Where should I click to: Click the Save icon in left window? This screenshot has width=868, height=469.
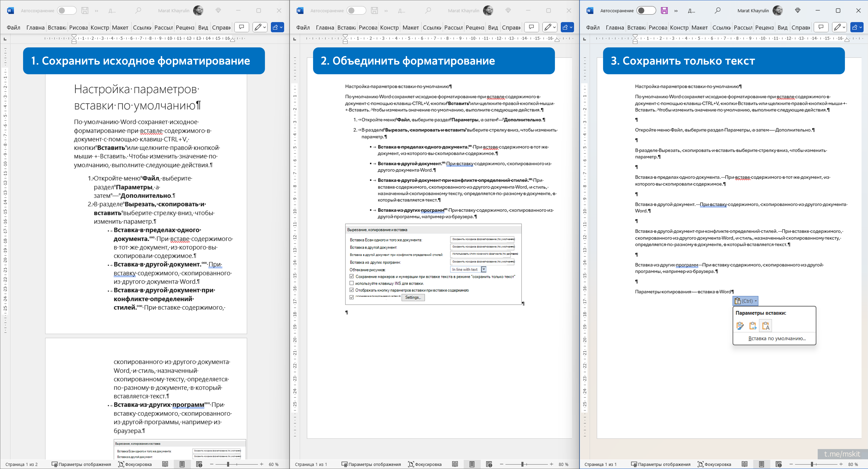(x=85, y=10)
